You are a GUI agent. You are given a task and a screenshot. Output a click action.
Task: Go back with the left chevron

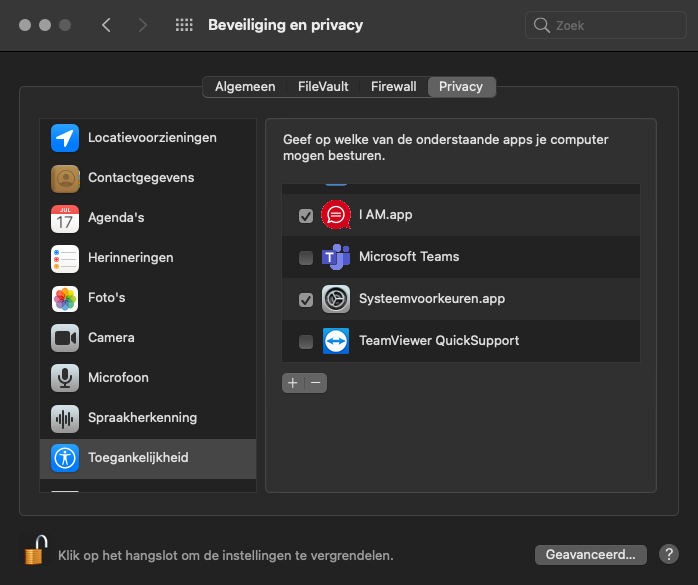pos(106,25)
